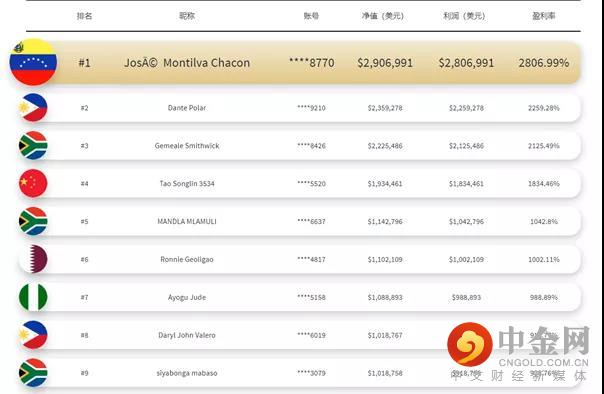Select the #4 rank label
This screenshot has height=394, width=604.
(x=84, y=184)
